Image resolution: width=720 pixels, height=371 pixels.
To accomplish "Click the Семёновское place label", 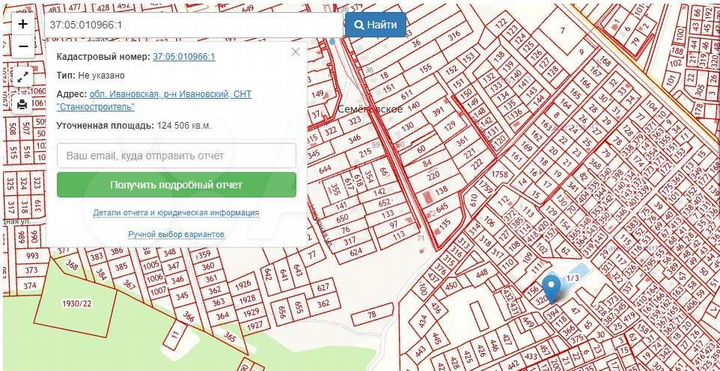I will (x=370, y=109).
